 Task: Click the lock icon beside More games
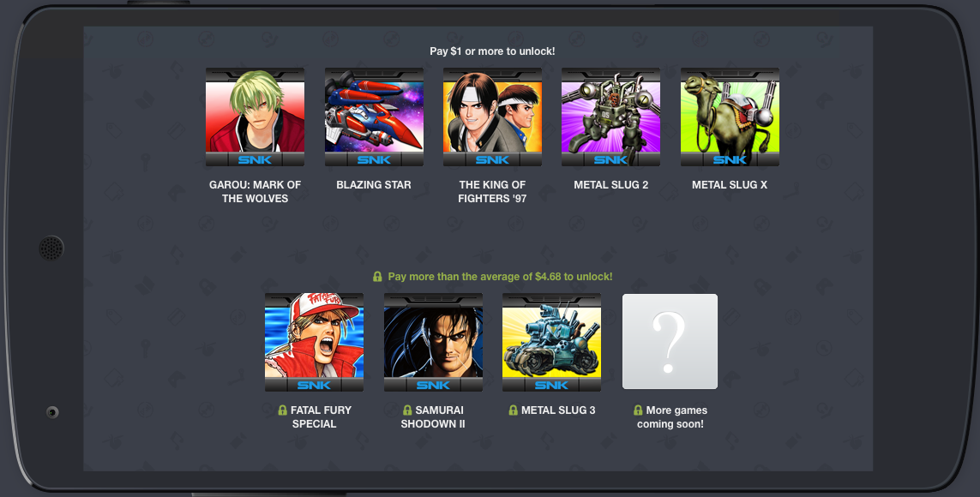coord(638,410)
